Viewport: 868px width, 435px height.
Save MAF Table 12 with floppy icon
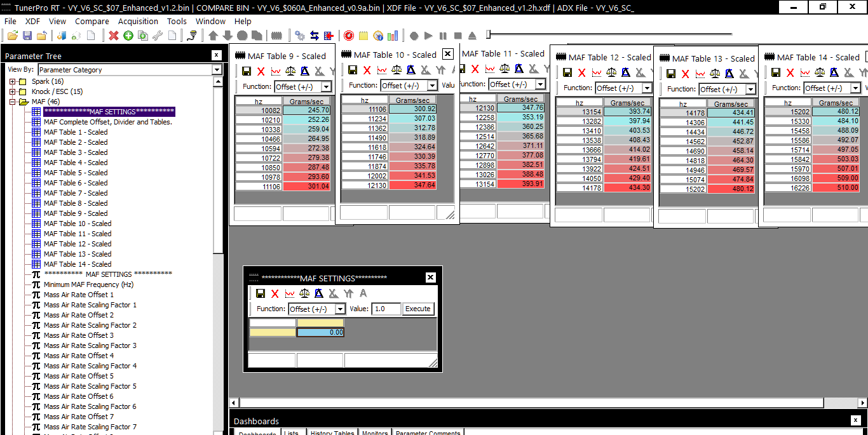pyautogui.click(x=567, y=72)
